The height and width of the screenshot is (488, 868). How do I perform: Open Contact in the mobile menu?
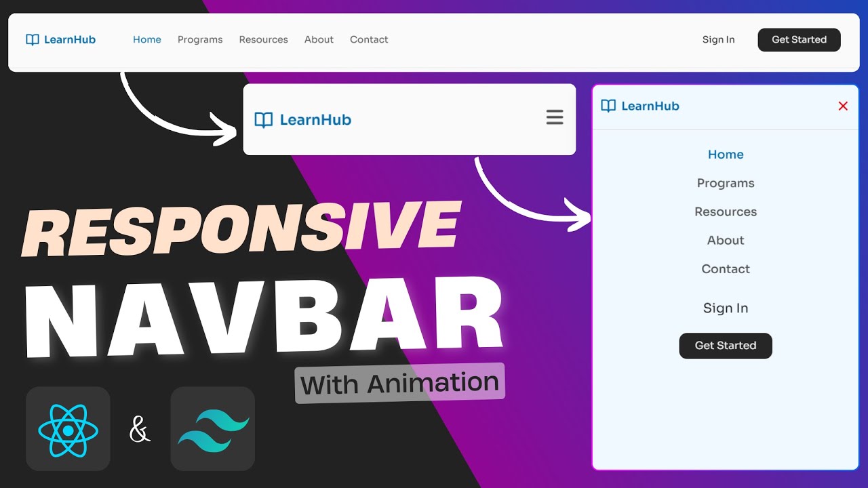(x=726, y=268)
